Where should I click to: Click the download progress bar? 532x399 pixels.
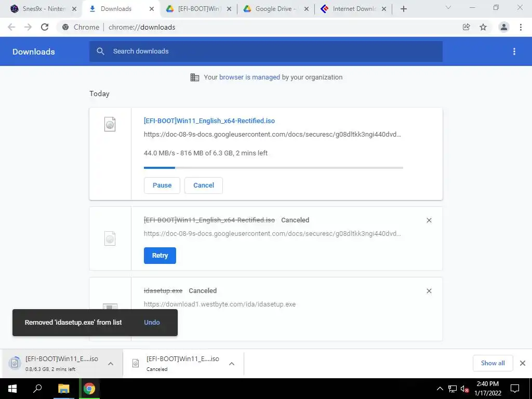tap(273, 168)
